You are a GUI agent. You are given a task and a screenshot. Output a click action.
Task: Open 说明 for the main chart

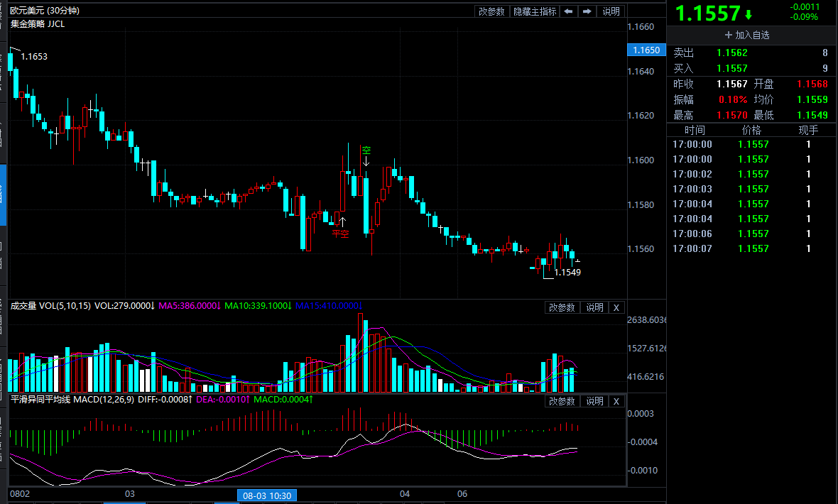point(611,11)
